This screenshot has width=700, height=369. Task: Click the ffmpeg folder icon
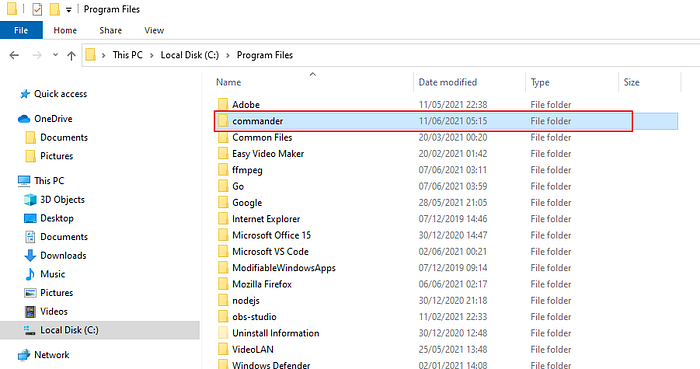click(223, 170)
